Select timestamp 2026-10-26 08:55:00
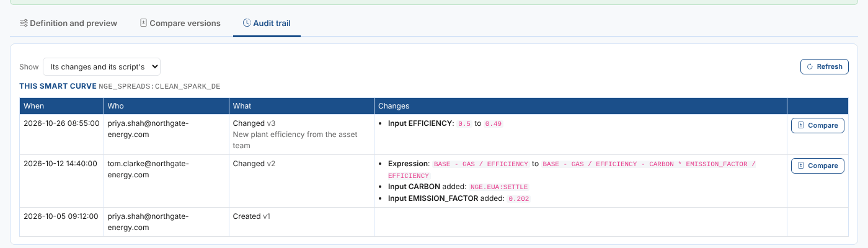Screen dimensions: 868x248 (61, 124)
